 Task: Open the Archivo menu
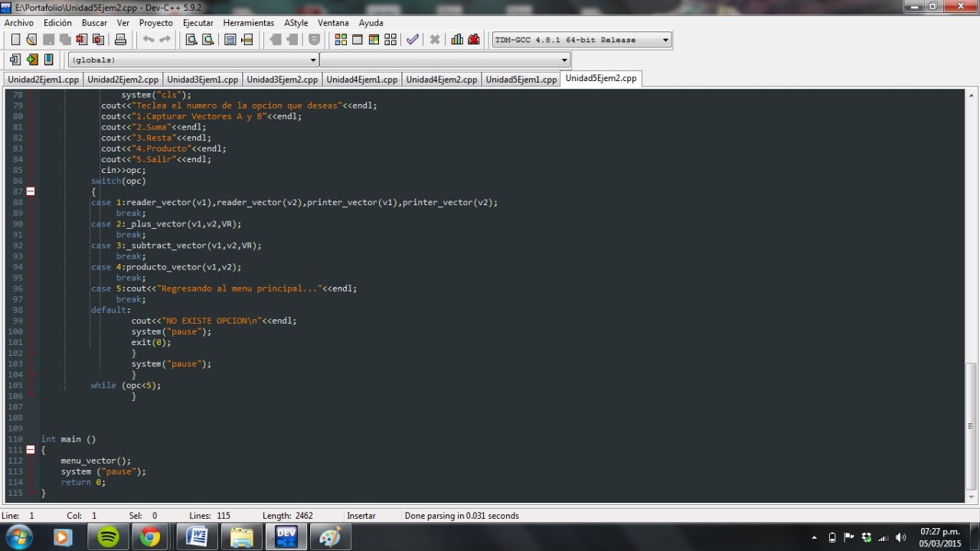(19, 23)
